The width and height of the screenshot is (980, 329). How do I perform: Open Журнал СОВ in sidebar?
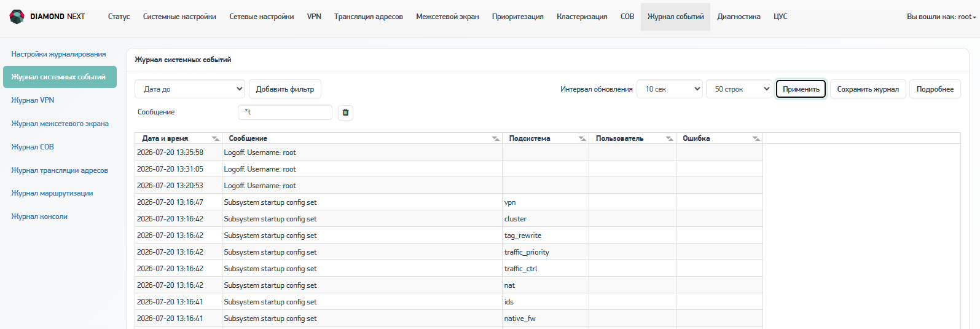33,147
